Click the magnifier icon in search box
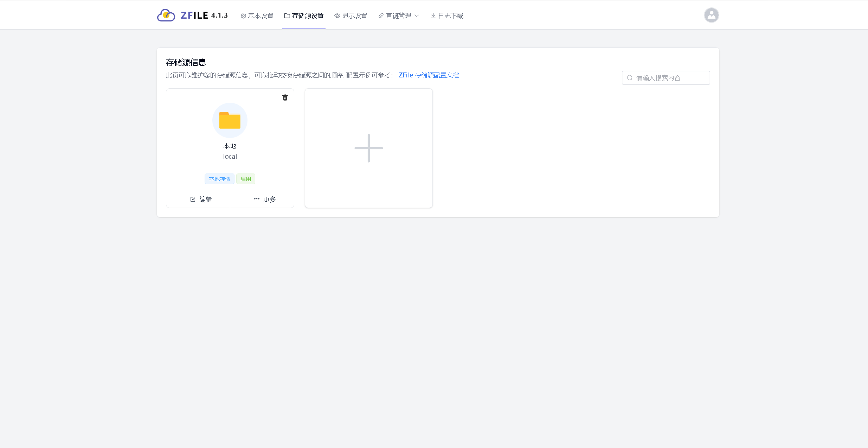This screenshot has height=448, width=868. [x=630, y=78]
